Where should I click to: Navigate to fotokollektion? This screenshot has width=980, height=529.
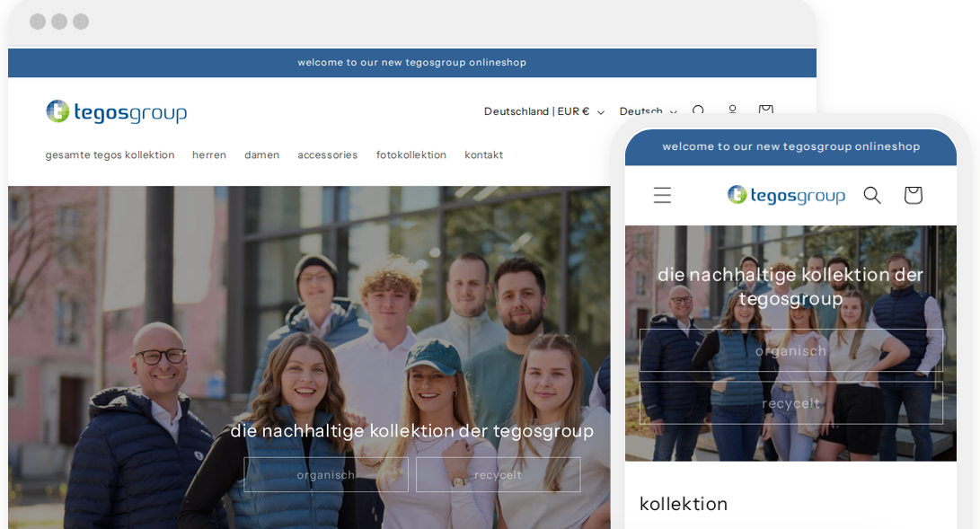[x=411, y=154]
